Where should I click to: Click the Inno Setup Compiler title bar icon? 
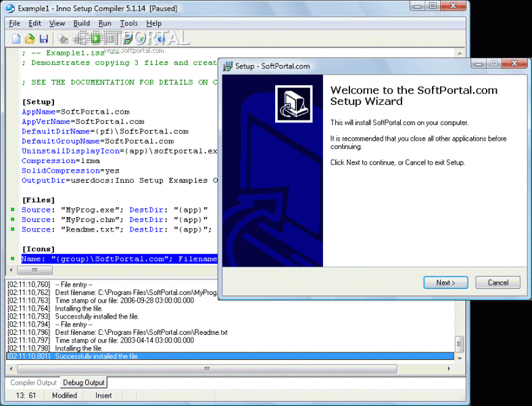[x=10, y=8]
